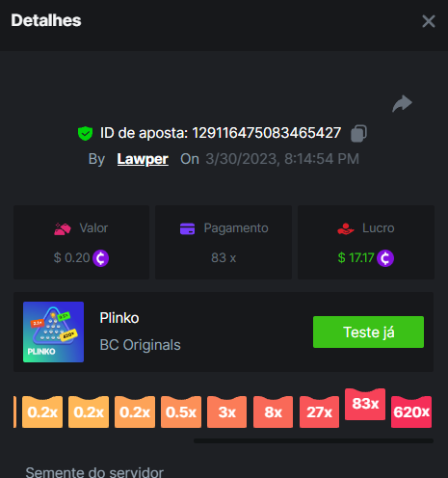This screenshot has height=478, width=448.
Task: Copy the bet ID with the copy icon
Action: pyautogui.click(x=358, y=133)
